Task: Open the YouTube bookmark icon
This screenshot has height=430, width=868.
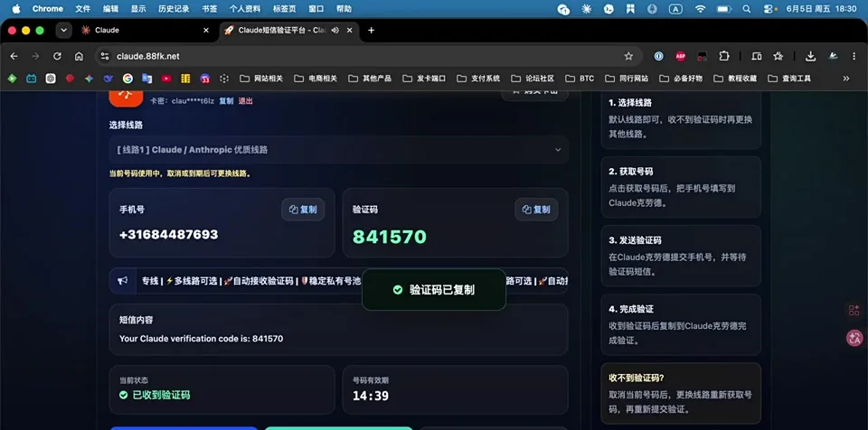Action: tap(166, 79)
